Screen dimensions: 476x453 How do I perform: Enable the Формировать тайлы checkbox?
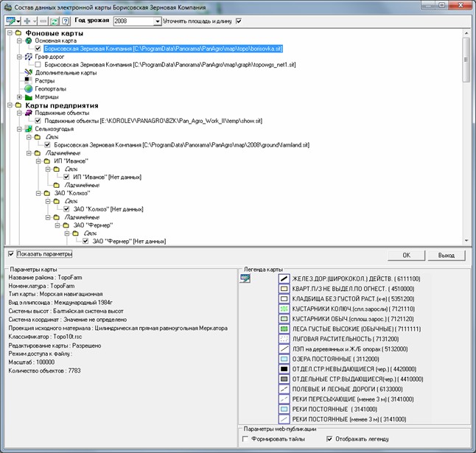(245, 439)
